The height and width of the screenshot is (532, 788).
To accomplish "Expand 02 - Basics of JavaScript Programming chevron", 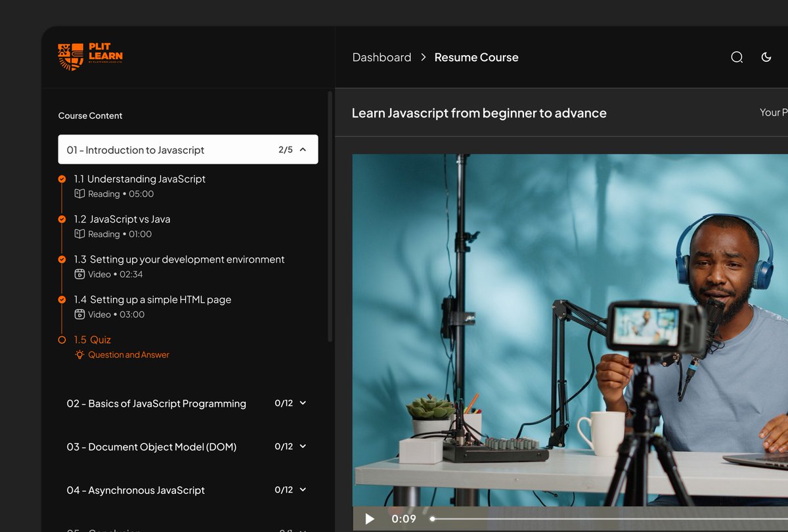I will pyautogui.click(x=303, y=403).
